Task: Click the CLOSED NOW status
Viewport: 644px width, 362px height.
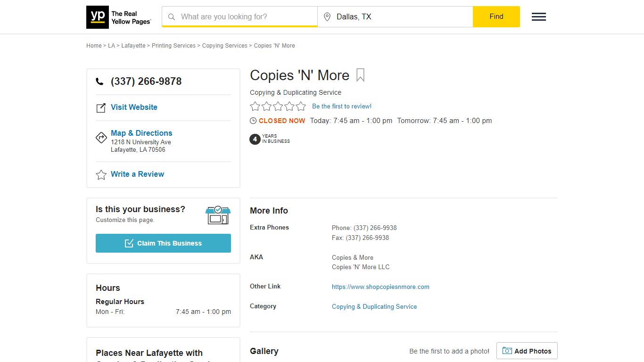Action: (282, 121)
